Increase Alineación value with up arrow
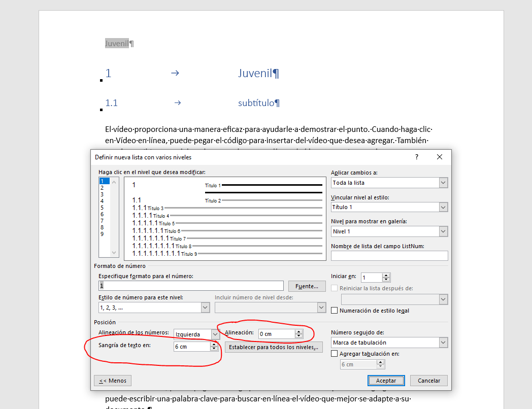Screen dimensions: 532x409 click(x=298, y=332)
